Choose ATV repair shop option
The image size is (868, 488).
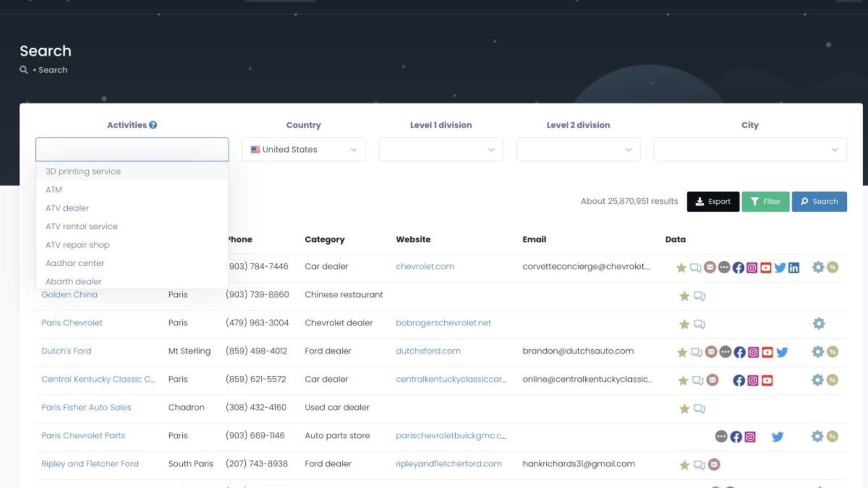[x=132, y=245]
